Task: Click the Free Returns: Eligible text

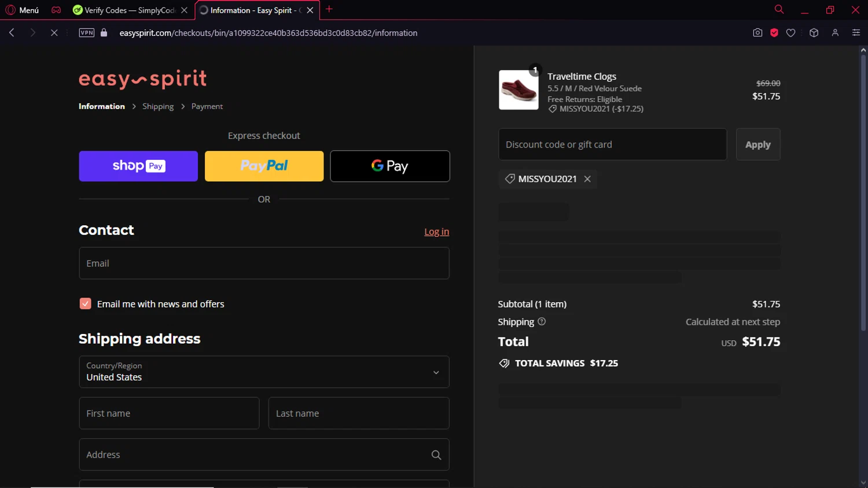Action: point(584,99)
